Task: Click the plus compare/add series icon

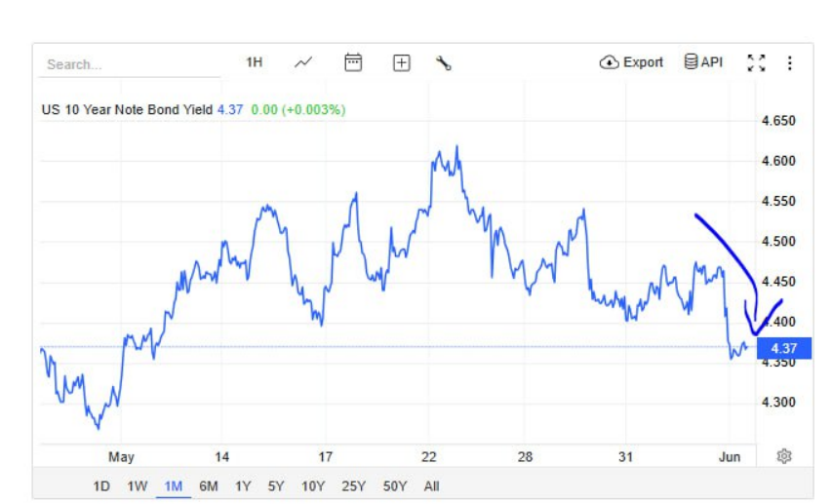Action: tap(402, 63)
